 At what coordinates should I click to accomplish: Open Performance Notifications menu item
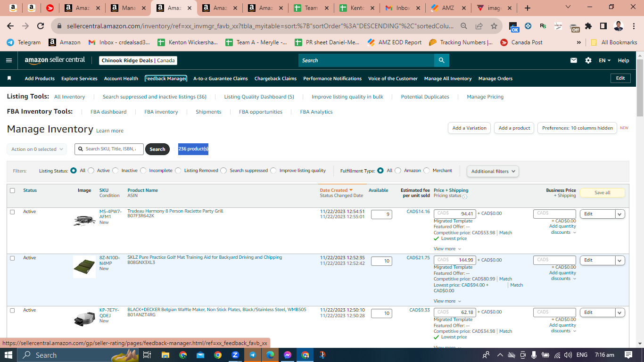pyautogui.click(x=332, y=78)
